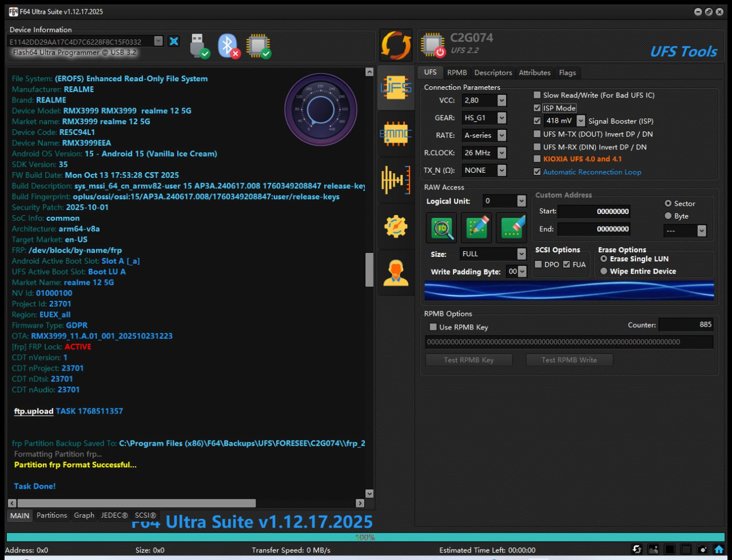Click the sync arrows icon in status bar
The image size is (732, 560).
pyautogui.click(x=636, y=549)
